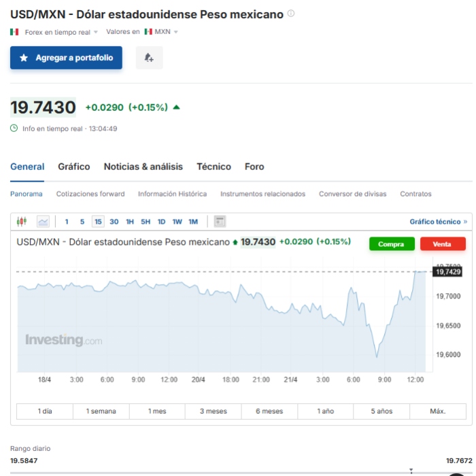Click the add alert bell icon
The height and width of the screenshot is (476, 476).
[x=149, y=58]
